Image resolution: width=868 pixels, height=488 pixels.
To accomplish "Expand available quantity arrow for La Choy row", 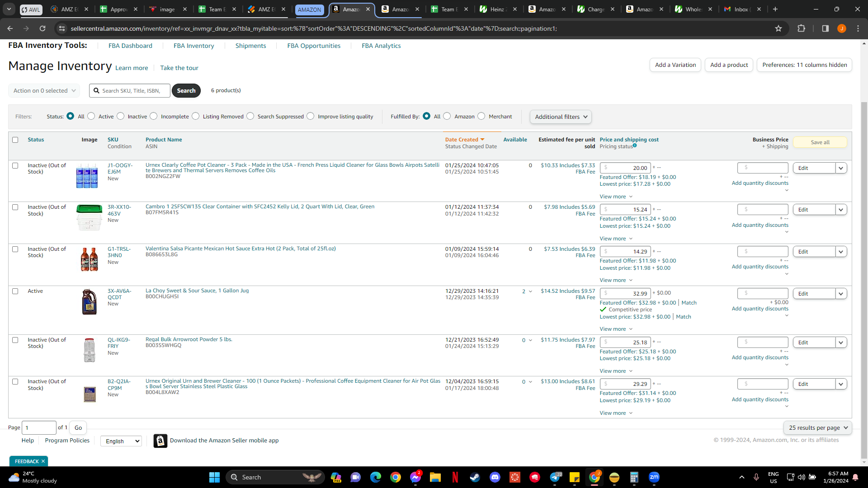I will [x=530, y=291].
